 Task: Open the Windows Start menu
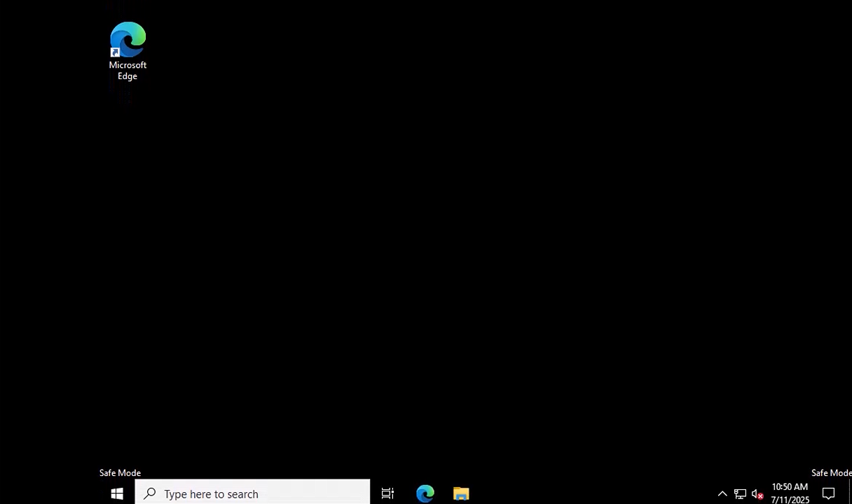point(117,494)
